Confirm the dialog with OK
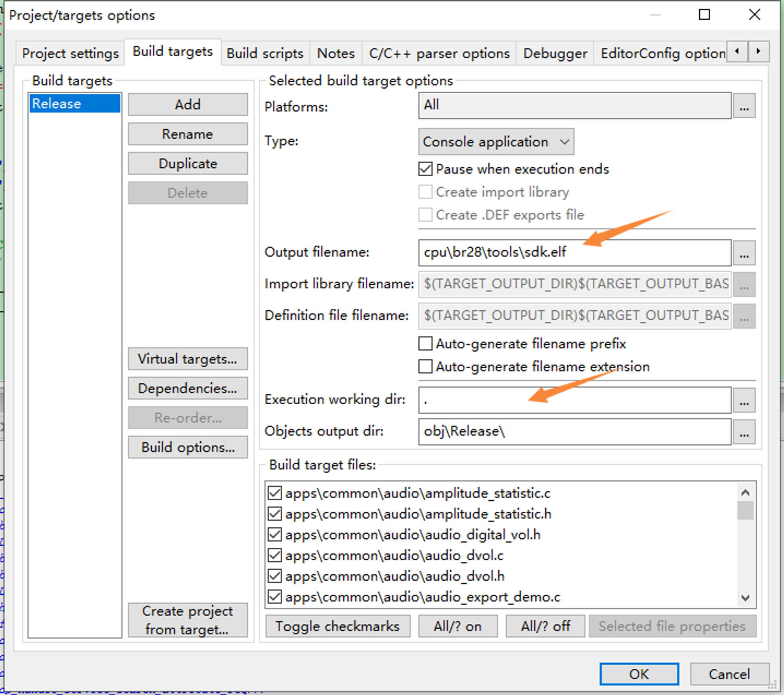 639,674
